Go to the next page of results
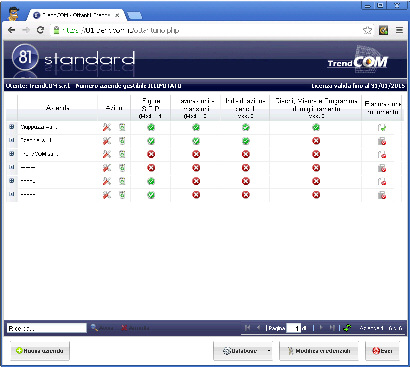The height and width of the screenshot is (367, 410). coord(321,328)
